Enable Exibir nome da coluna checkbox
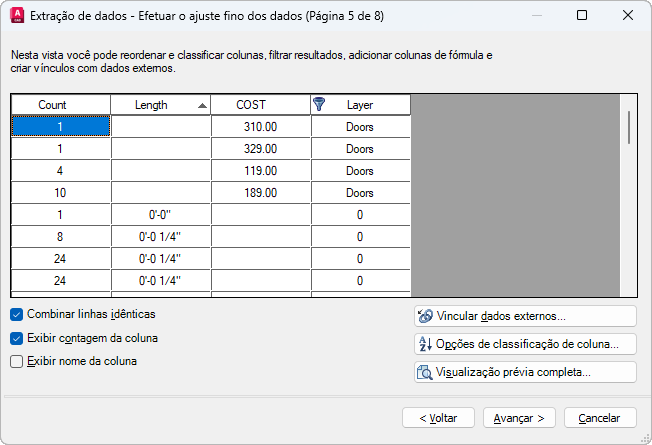The width and height of the screenshot is (652, 445). [x=16, y=362]
